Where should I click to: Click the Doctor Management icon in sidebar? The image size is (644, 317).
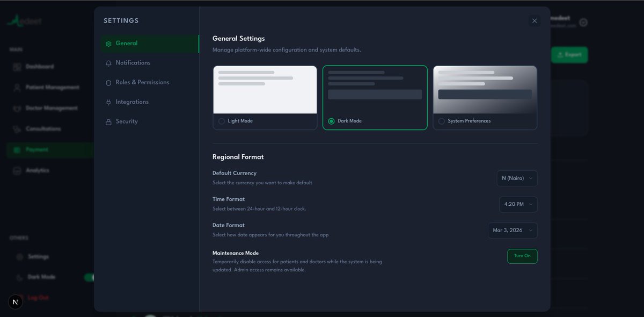coord(16,108)
